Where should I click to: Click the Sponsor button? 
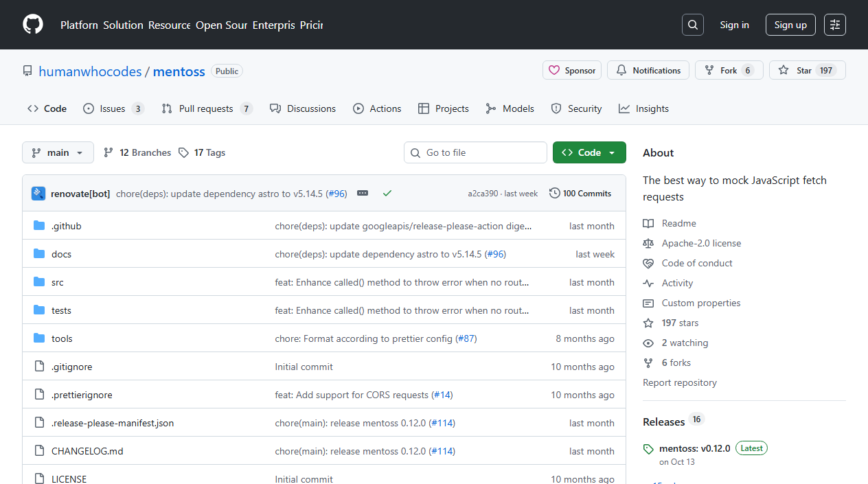coord(572,70)
